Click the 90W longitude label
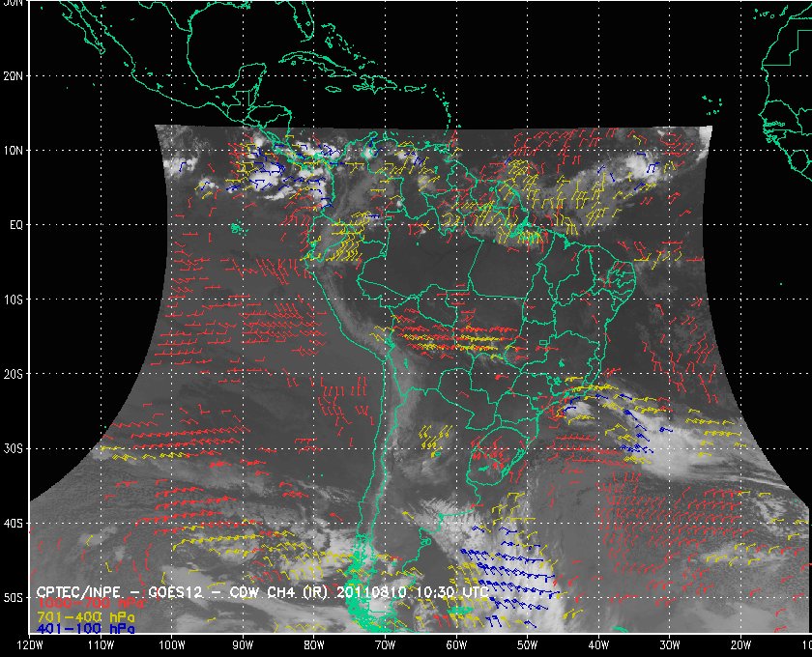The width and height of the screenshot is (812, 657). coord(243,645)
